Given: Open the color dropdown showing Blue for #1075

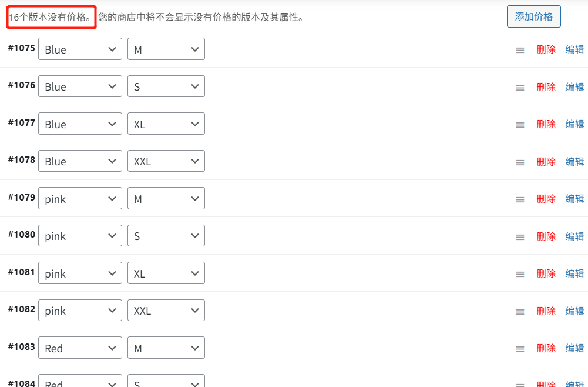Looking at the screenshot, I should pos(80,49).
